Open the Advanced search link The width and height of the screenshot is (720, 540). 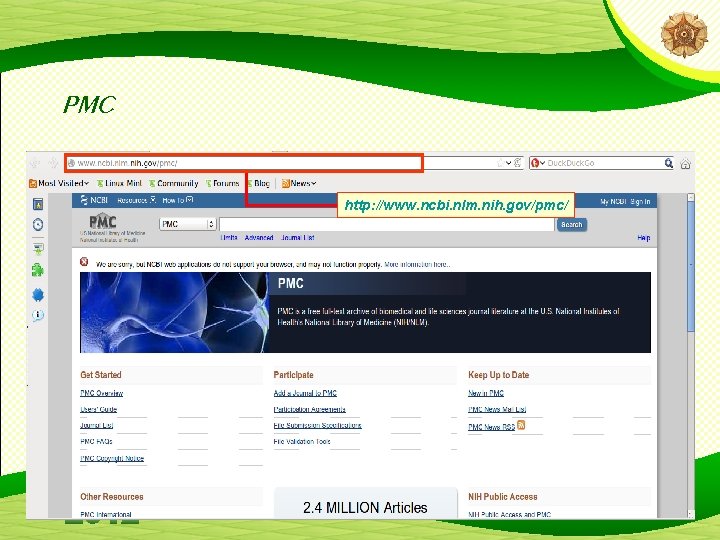259,238
